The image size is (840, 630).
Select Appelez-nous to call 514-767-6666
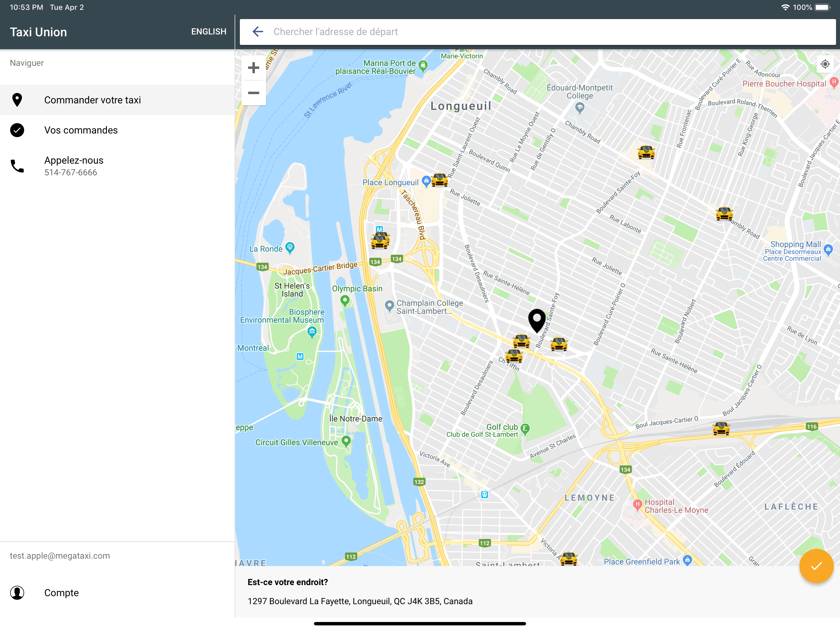pos(117,166)
